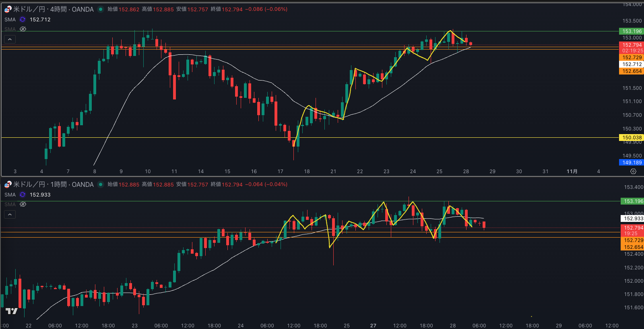
Task: Show the hidden SMA indicator on 4-hour chart
Action: click(23, 29)
